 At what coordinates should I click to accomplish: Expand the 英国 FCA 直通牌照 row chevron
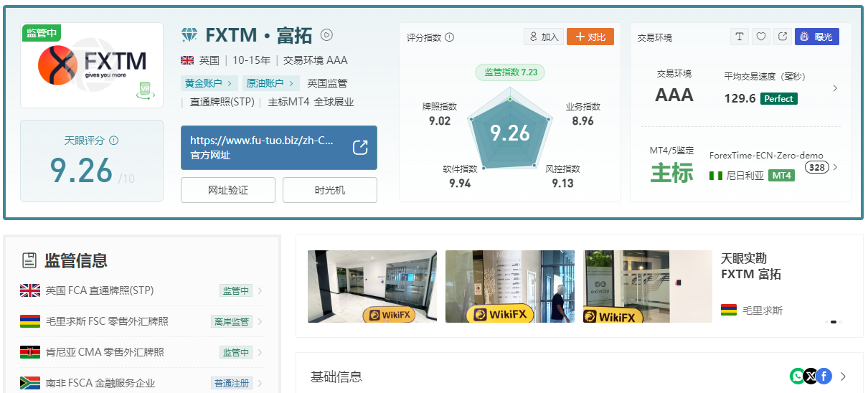pyautogui.click(x=260, y=290)
